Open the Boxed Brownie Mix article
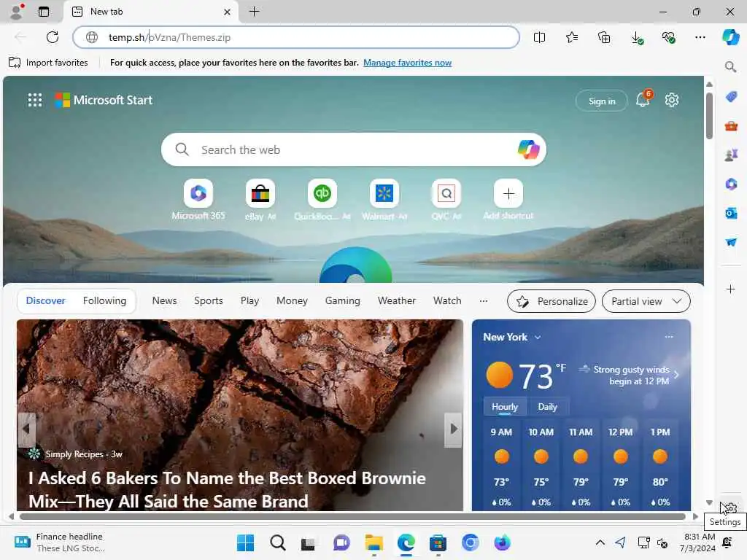Image resolution: width=747 pixels, height=560 pixels. (x=227, y=489)
